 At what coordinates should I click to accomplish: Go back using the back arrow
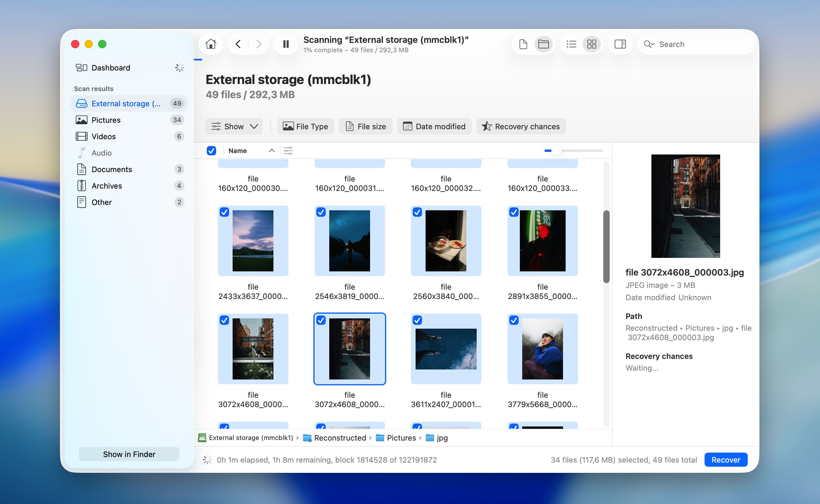(x=238, y=44)
